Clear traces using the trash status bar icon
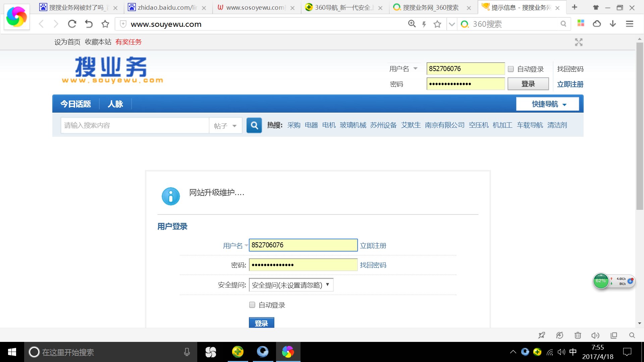Screen dimensions: 644x362 pos(578,335)
